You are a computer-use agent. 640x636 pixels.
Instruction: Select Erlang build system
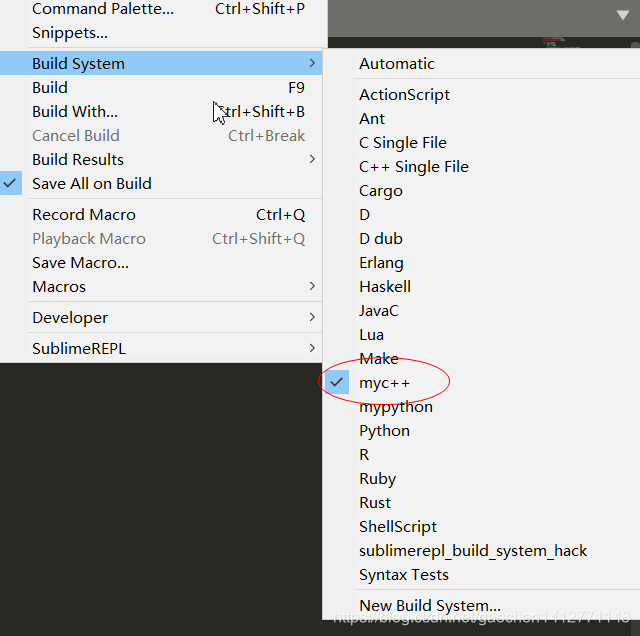(x=481, y=262)
